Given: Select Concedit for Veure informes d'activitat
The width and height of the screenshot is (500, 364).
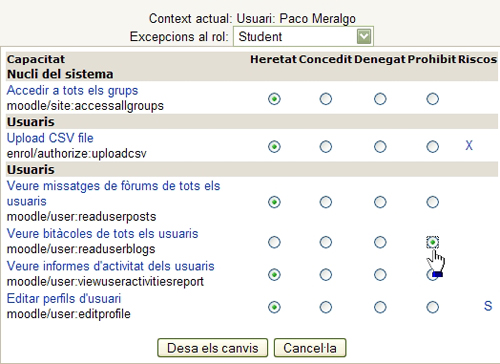Looking at the screenshot, I should pos(326,275).
